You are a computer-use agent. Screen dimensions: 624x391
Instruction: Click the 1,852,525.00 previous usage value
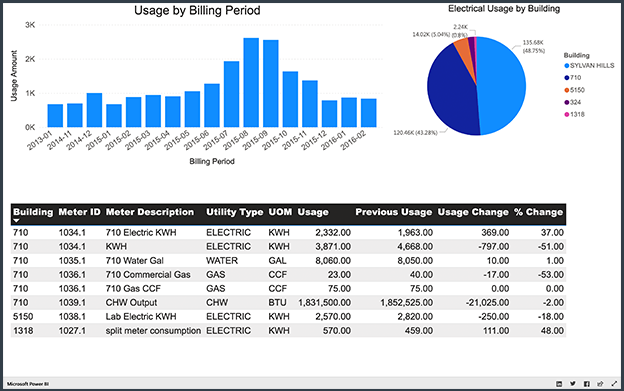click(x=406, y=303)
